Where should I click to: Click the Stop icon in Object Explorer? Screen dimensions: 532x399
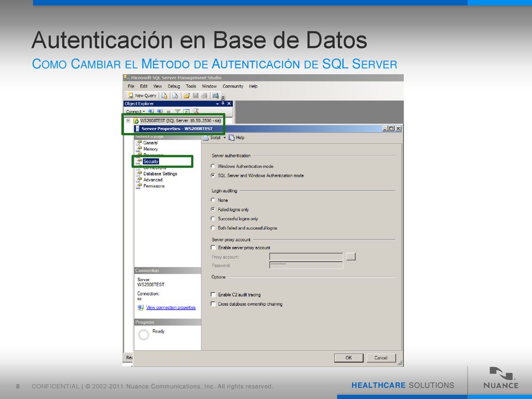[x=169, y=111]
